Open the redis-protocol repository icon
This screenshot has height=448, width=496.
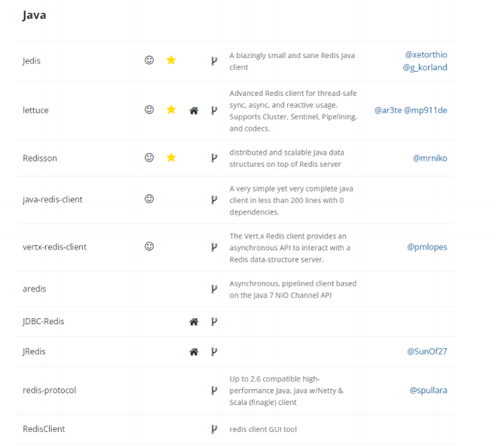pyautogui.click(x=214, y=391)
